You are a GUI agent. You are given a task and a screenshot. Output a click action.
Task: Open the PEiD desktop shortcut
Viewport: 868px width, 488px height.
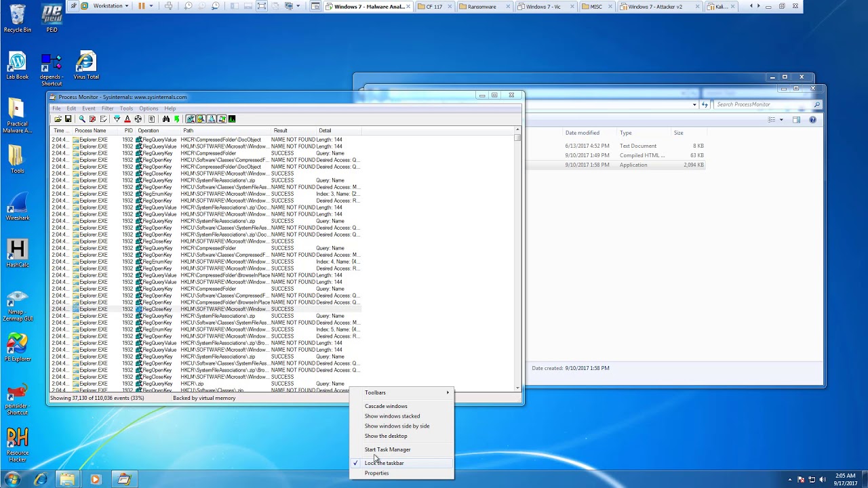(52, 18)
